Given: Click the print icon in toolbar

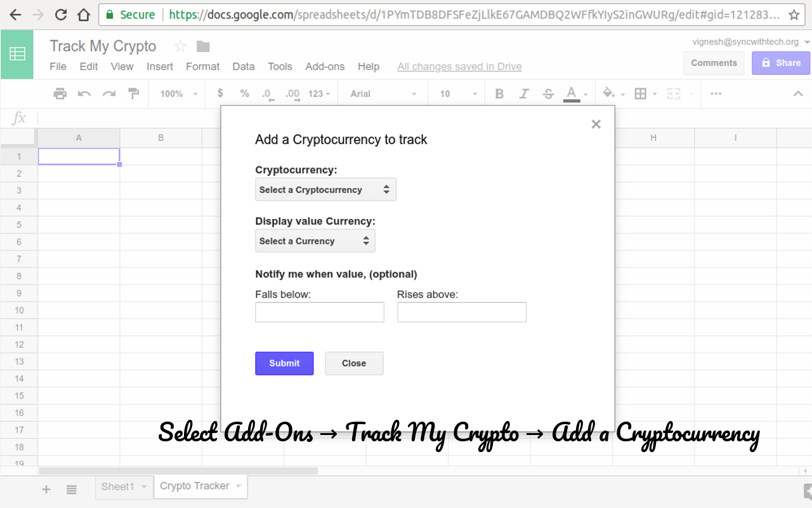Looking at the screenshot, I should (60, 94).
